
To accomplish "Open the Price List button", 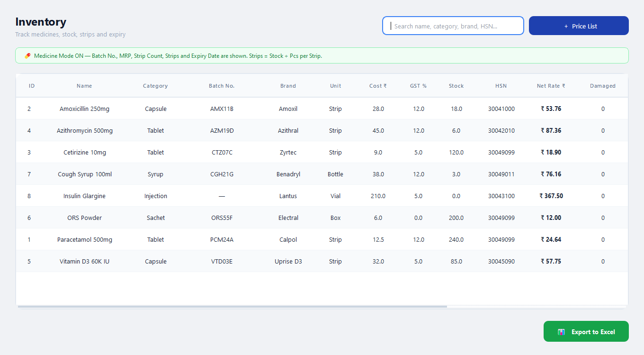I will coord(579,26).
